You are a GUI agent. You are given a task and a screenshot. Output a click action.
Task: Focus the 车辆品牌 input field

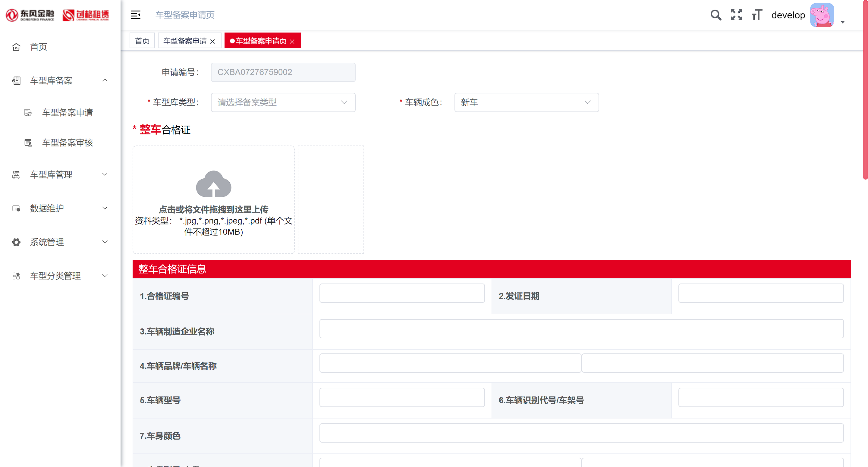[x=450, y=363]
